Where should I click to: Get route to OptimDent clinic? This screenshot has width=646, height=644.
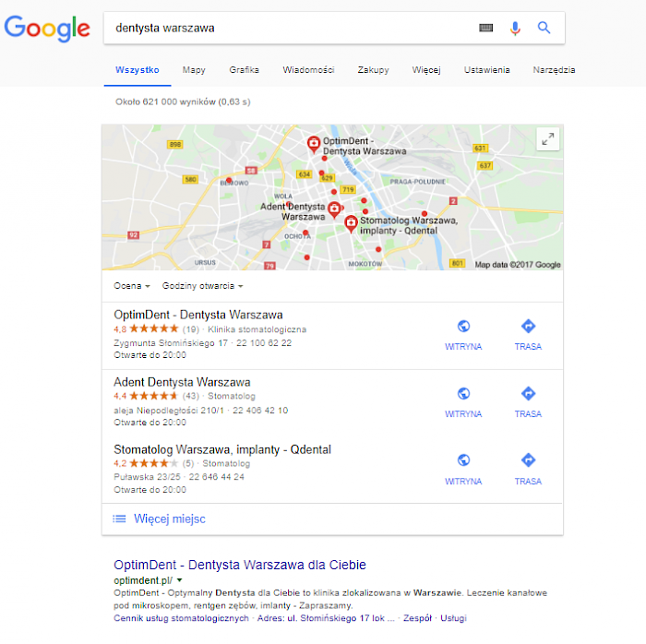click(528, 333)
